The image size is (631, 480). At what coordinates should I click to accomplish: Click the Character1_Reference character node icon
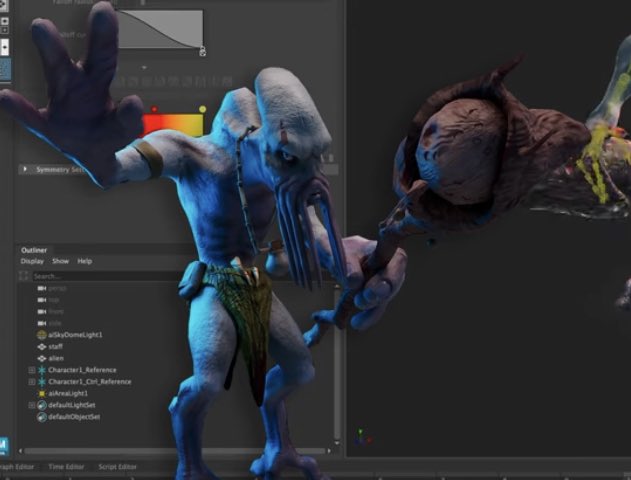point(42,370)
